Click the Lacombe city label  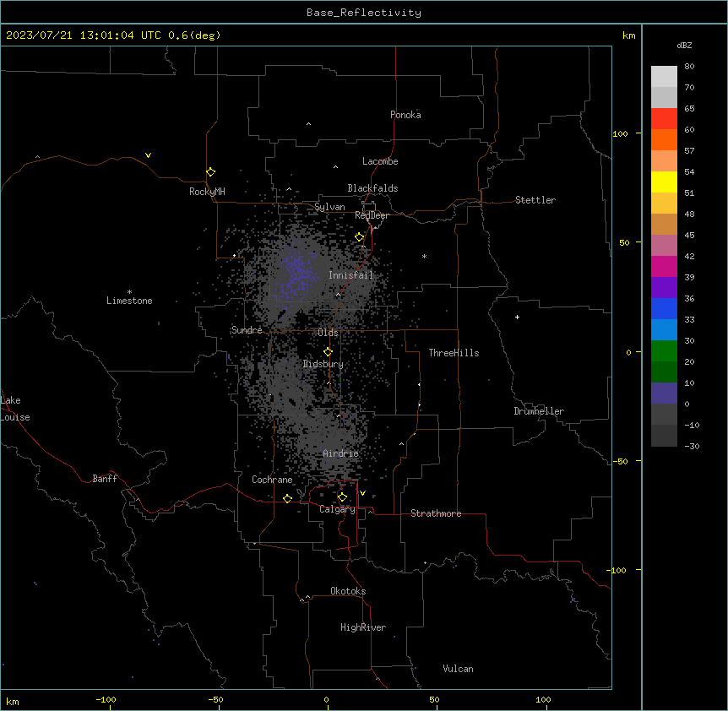click(x=380, y=161)
